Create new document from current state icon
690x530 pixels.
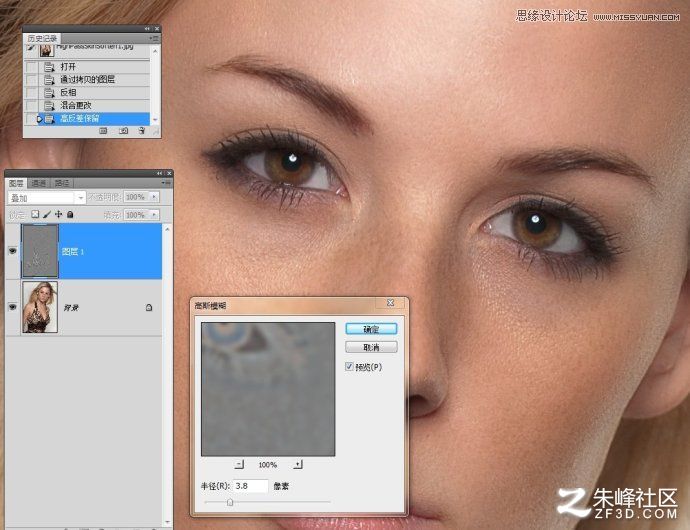[103, 131]
